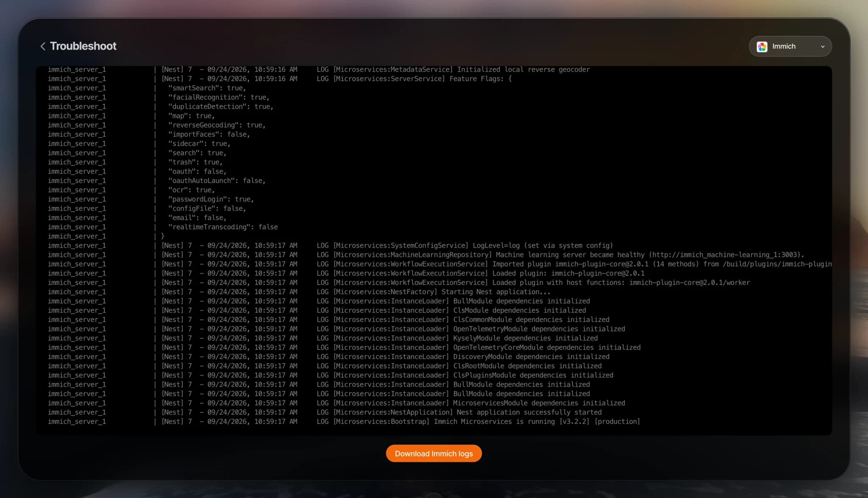This screenshot has width=868, height=498.
Task: Open the Immich app selector dropdown
Action: pyautogui.click(x=790, y=47)
